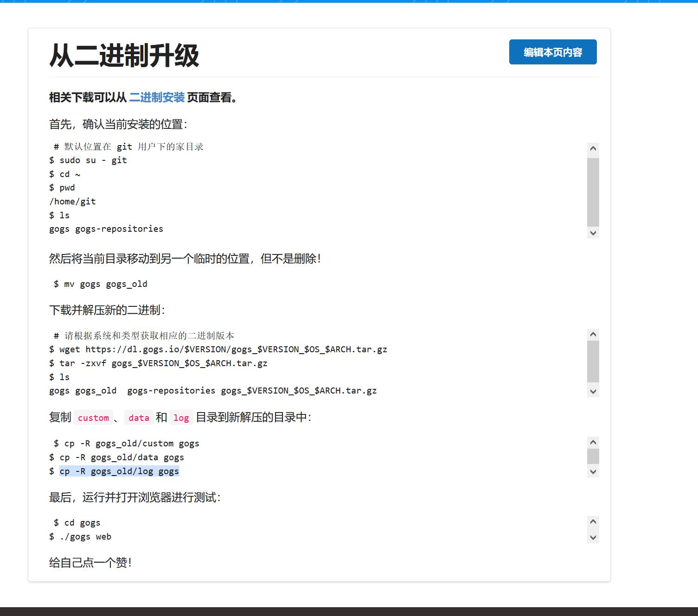Click scrollbar thumb in cp -R code block
This screenshot has width=698, height=616.
click(593, 456)
